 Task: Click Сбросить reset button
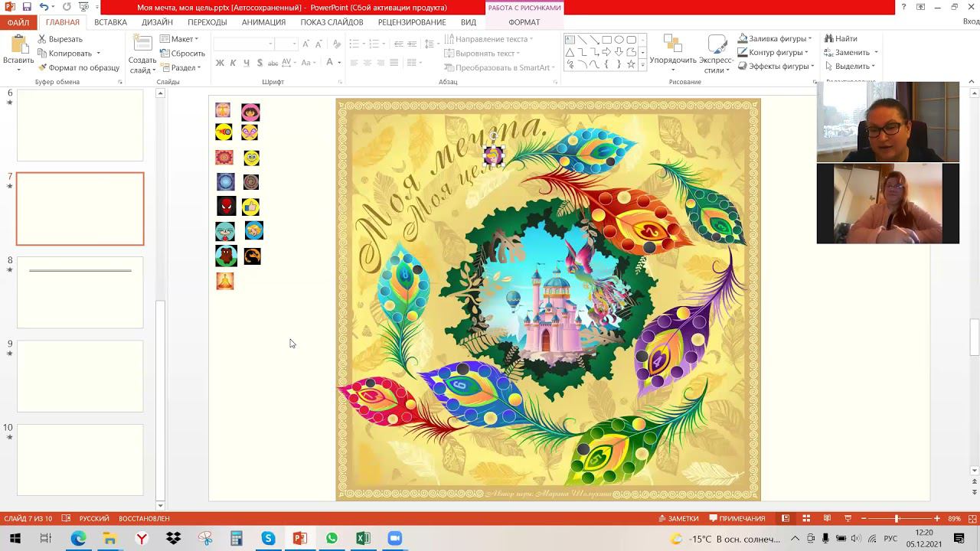pyautogui.click(x=182, y=54)
